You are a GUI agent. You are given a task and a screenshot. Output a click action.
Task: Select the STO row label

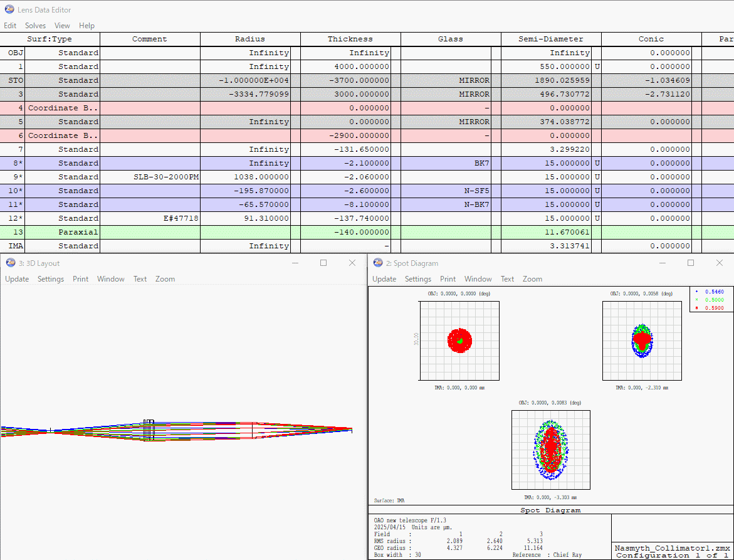coord(13,80)
